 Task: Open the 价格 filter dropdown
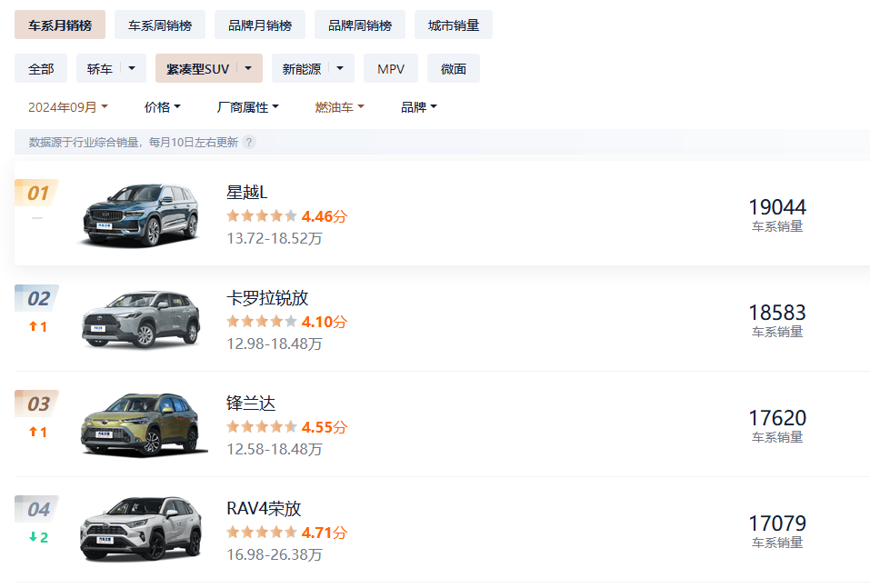(x=162, y=107)
